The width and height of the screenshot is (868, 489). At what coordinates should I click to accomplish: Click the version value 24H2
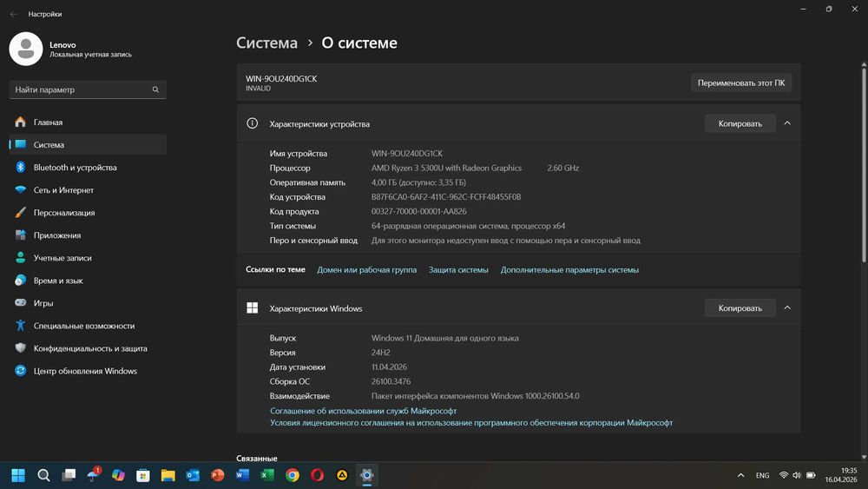click(x=381, y=353)
